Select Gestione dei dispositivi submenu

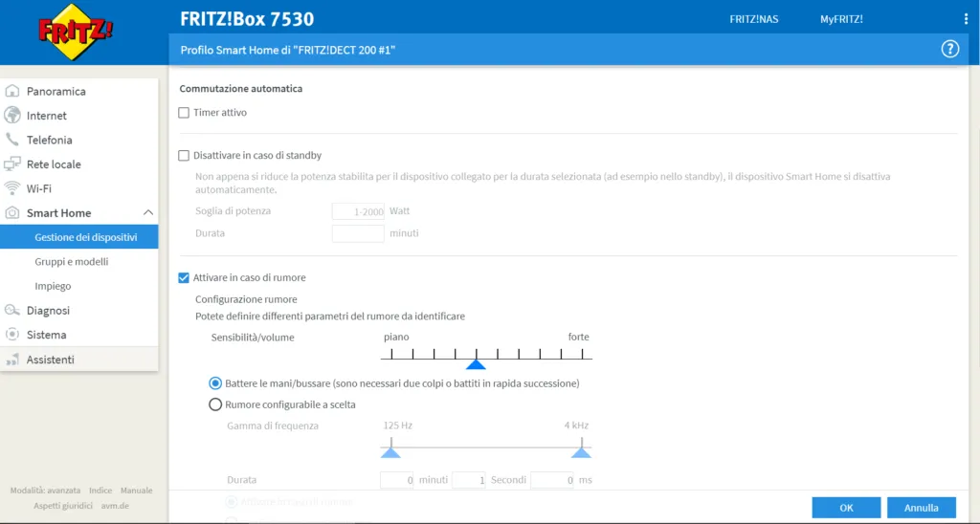78,237
